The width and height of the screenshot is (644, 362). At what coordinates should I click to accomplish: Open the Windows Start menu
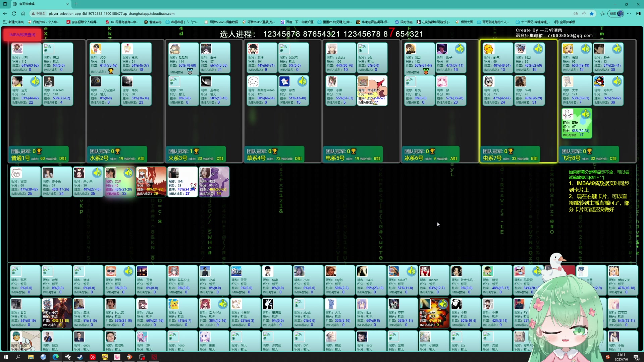click(6, 357)
